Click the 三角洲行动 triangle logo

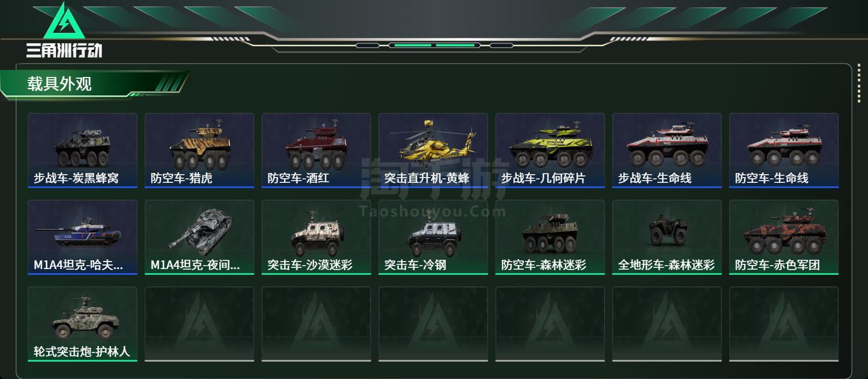coord(64,21)
